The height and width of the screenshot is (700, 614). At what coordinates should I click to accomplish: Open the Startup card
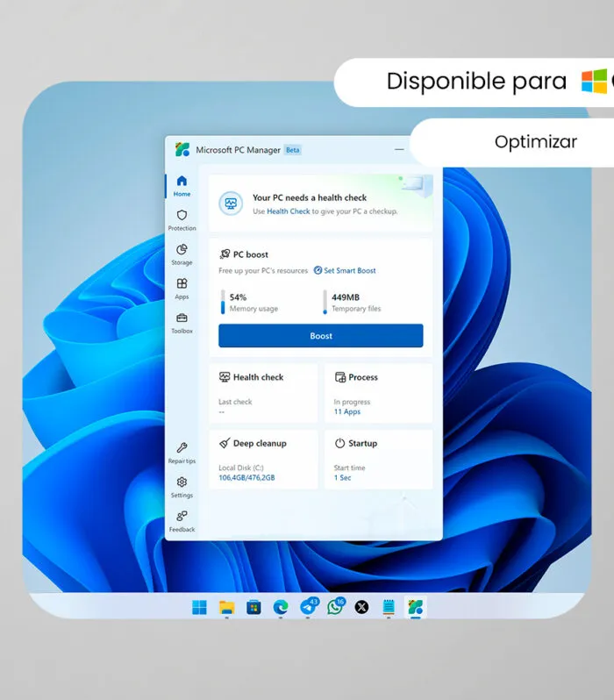pyautogui.click(x=378, y=460)
